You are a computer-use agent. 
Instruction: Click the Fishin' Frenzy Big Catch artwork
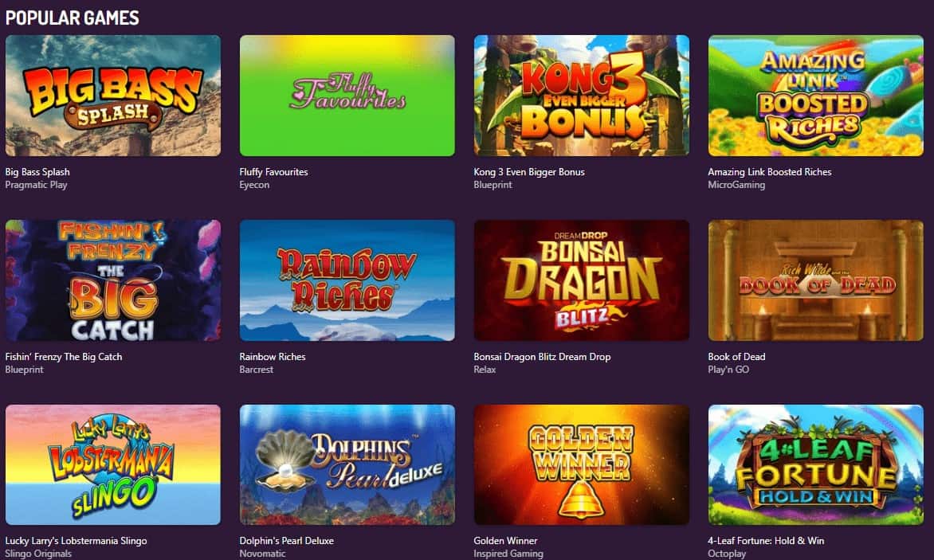point(113,280)
